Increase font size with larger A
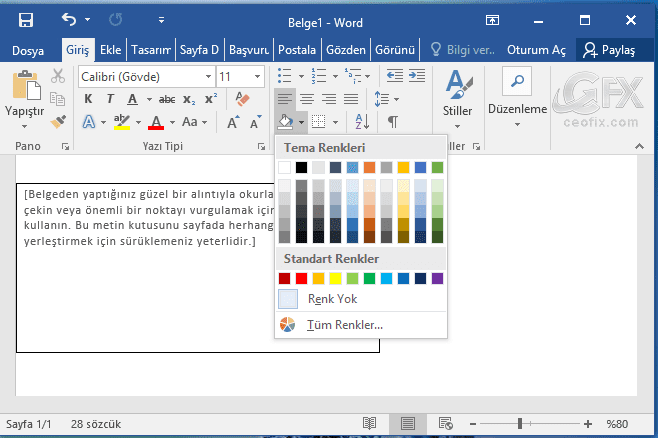 tap(233, 122)
